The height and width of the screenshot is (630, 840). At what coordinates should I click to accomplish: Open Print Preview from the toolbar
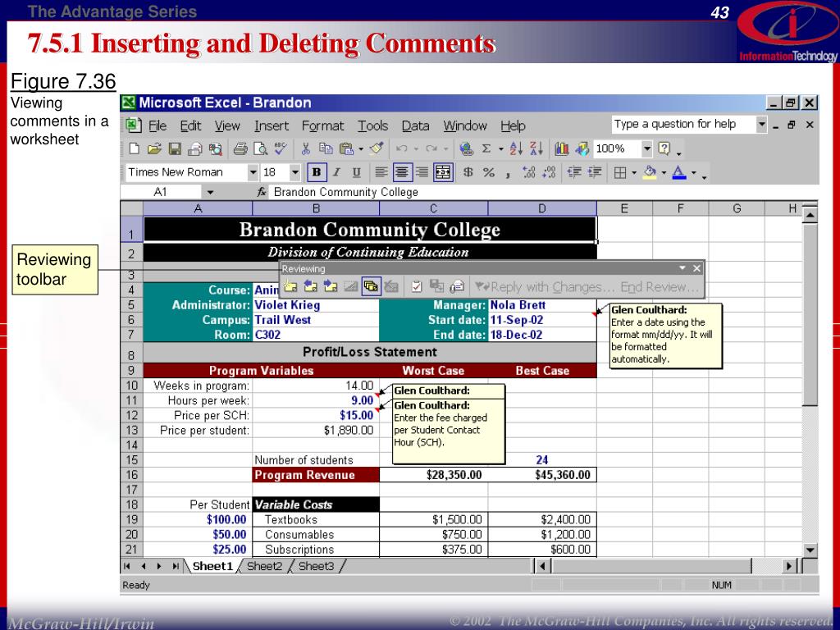(x=260, y=149)
